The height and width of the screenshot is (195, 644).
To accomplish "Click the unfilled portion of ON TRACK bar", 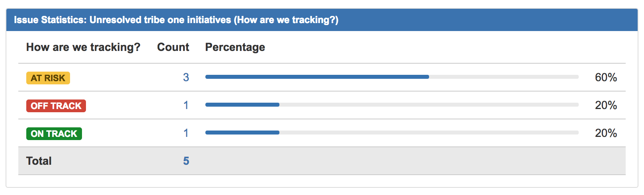I will [429, 133].
